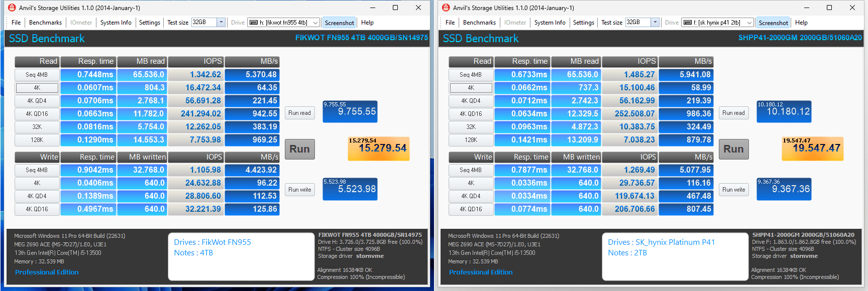
Task: Open System Info in right SK hynix window
Action: pyautogui.click(x=550, y=23)
